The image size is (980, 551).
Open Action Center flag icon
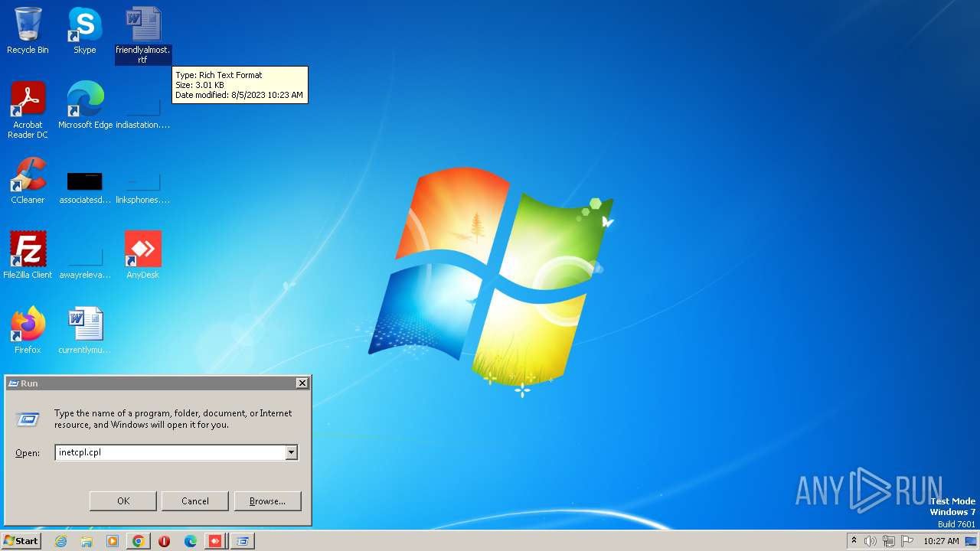point(907,541)
